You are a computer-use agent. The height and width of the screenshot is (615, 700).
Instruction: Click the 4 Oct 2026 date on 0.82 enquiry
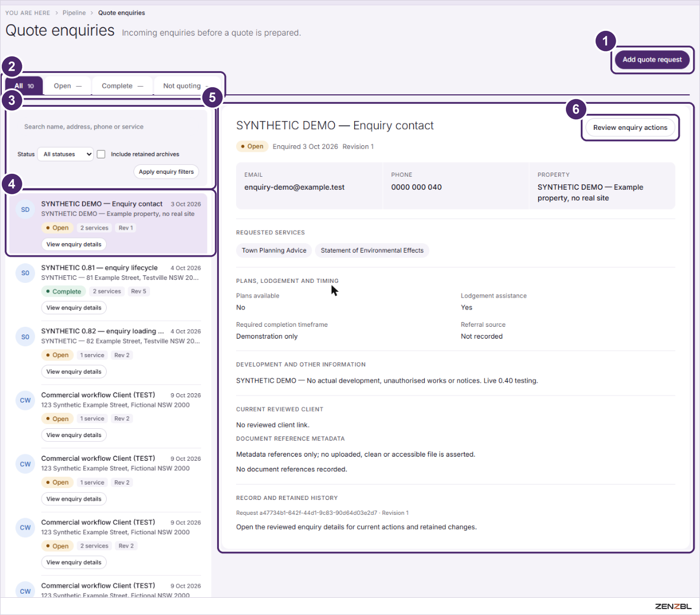point(186,332)
